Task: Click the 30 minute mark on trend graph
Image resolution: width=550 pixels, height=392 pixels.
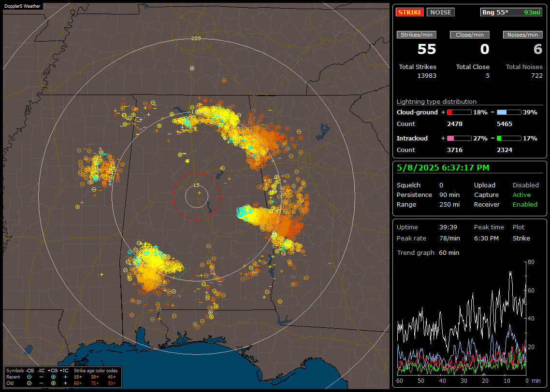Action: 463,381
